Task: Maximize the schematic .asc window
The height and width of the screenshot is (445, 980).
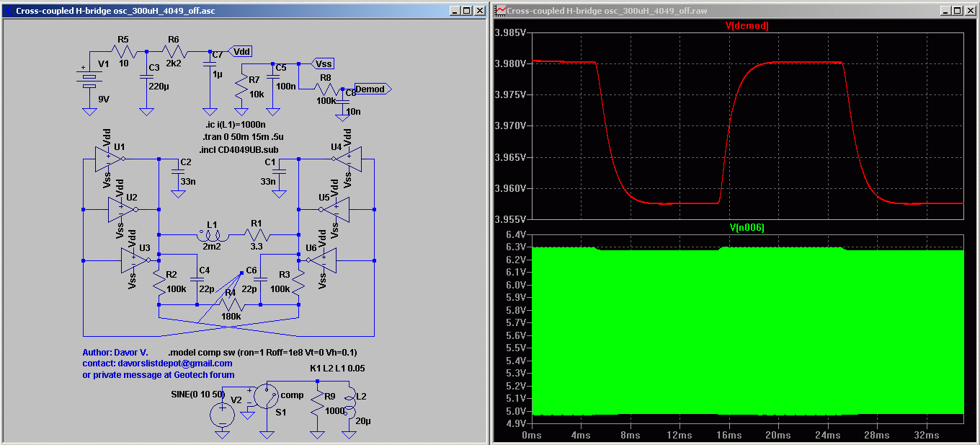Action: click(466, 11)
